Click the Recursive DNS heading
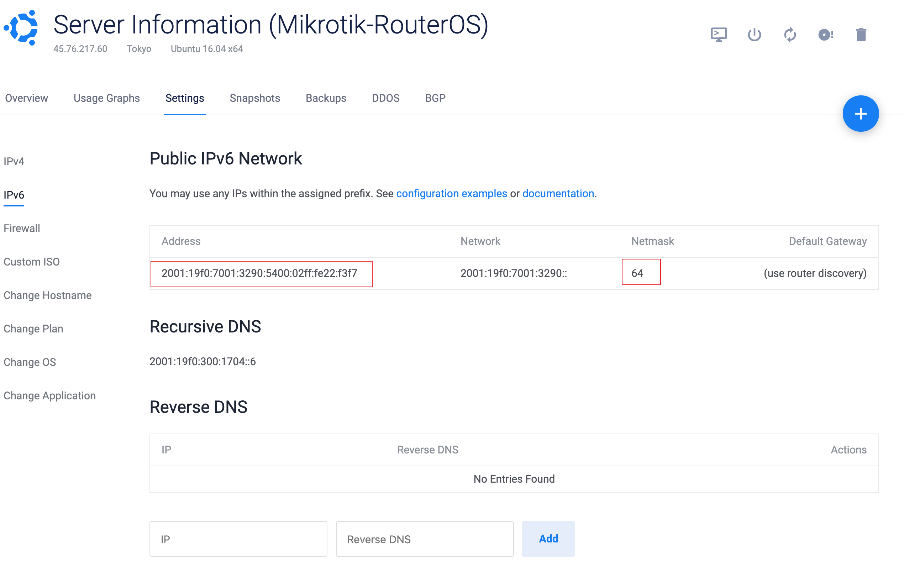The height and width of the screenshot is (588, 904). coord(205,327)
